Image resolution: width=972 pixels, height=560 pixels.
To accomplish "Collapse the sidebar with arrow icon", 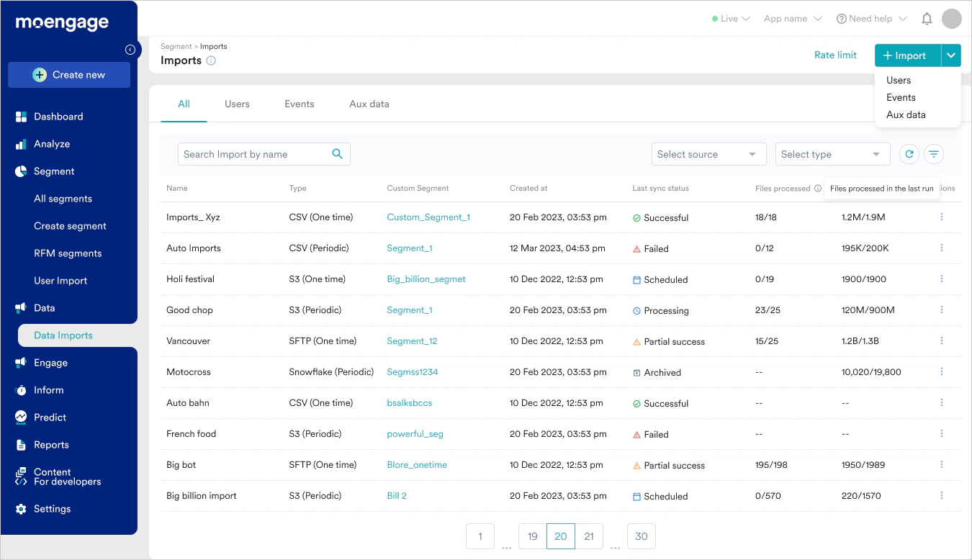I will click(130, 50).
